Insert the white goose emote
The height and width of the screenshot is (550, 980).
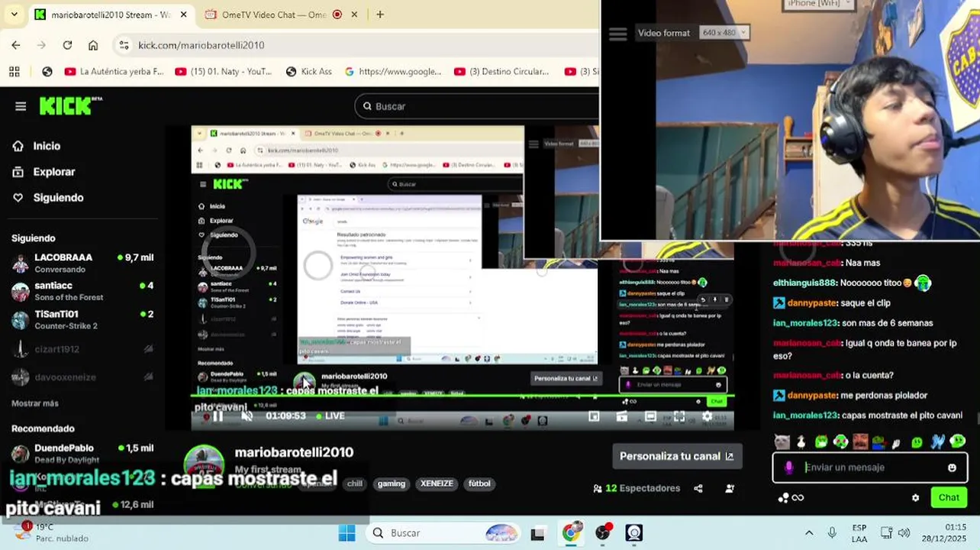pos(801,442)
